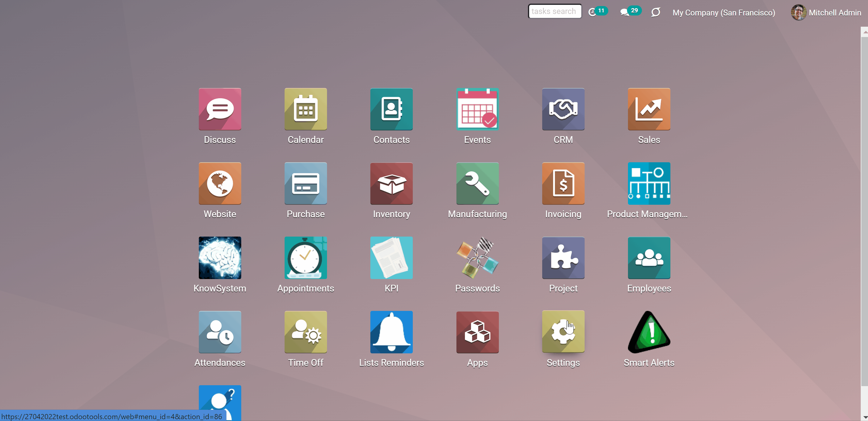The image size is (868, 421).
Task: Click the scrollbar up arrow
Action: (x=864, y=32)
